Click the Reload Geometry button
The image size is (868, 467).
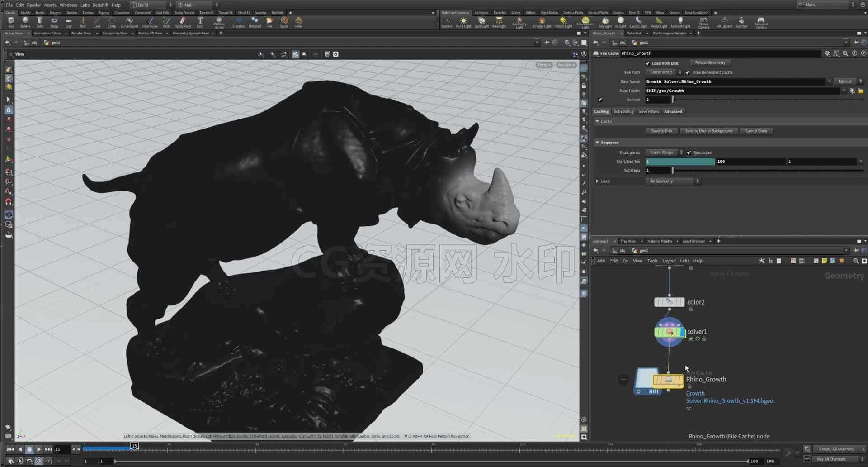(710, 63)
